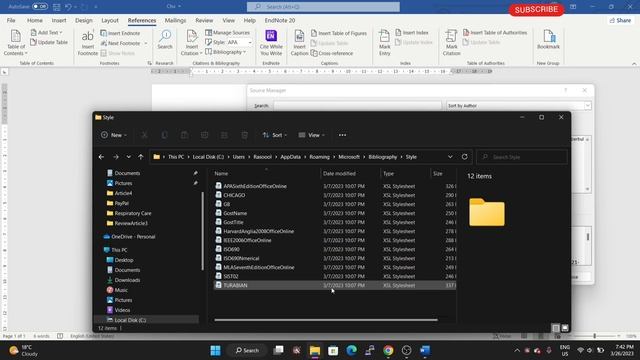Switch Explorer to large thumbnails view icon
The width and height of the screenshot is (640, 360).
pos(565,327)
